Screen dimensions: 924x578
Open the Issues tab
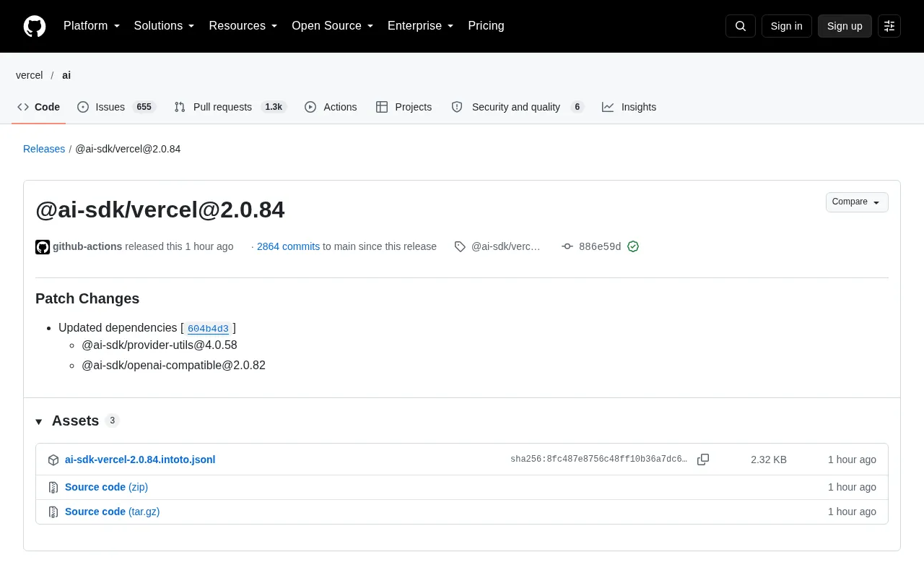pyautogui.click(x=116, y=107)
